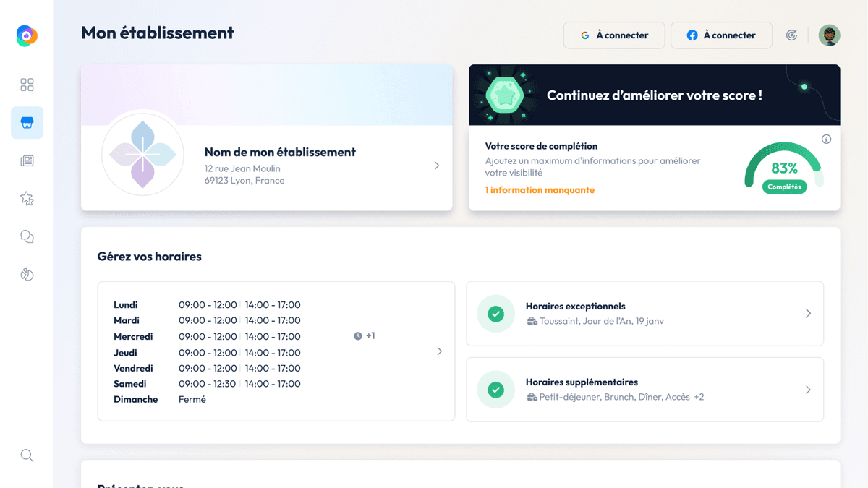The width and height of the screenshot is (868, 488).
Task: Expand the weekly schedule chevron arrow
Action: (x=439, y=351)
